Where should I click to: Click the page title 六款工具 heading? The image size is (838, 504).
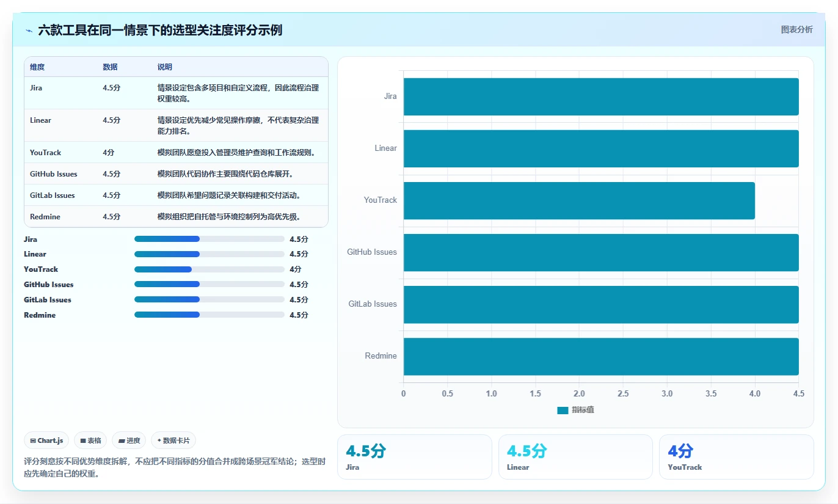[160, 30]
